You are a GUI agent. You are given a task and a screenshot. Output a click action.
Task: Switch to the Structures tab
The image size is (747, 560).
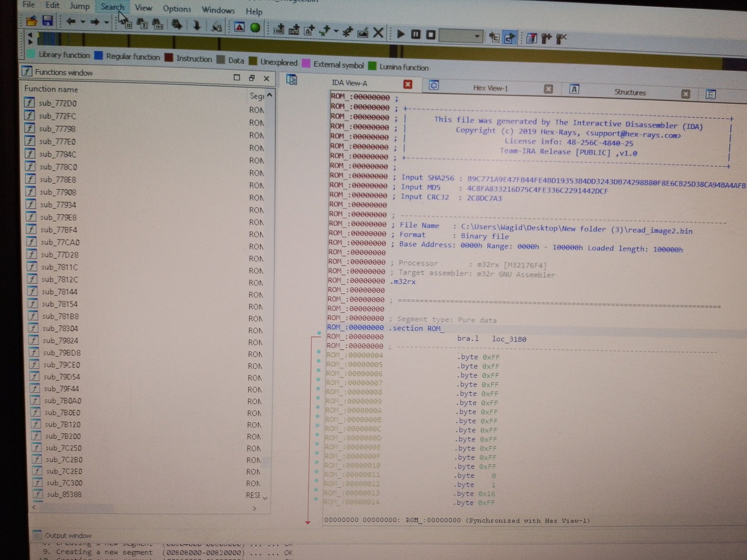[630, 92]
